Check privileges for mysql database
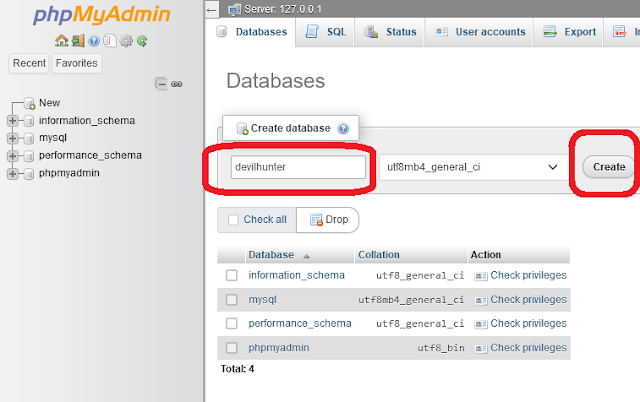Image resolution: width=640 pixels, height=402 pixels. [528, 300]
